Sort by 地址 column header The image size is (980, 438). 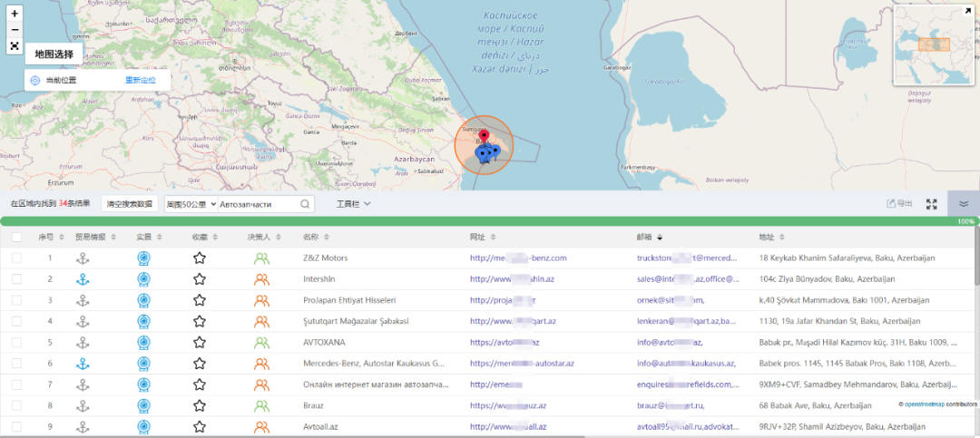click(x=772, y=237)
